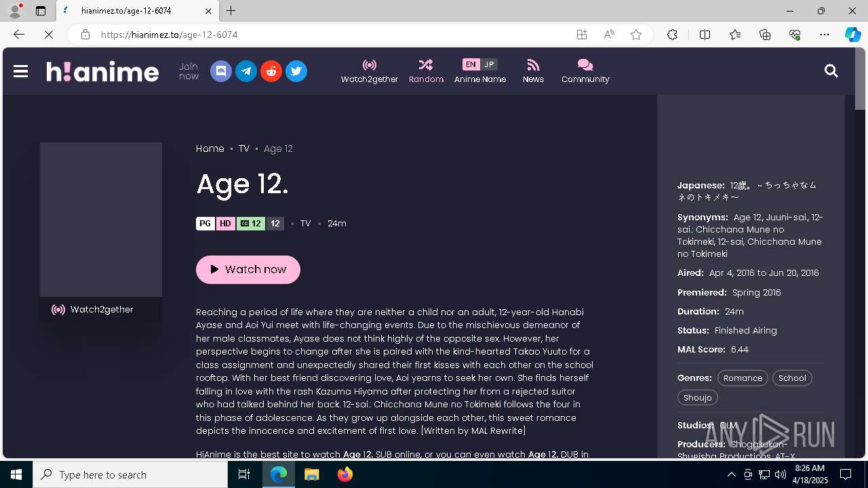Open the browser app available icon
This screenshot has height=488, width=868.
(x=582, y=35)
